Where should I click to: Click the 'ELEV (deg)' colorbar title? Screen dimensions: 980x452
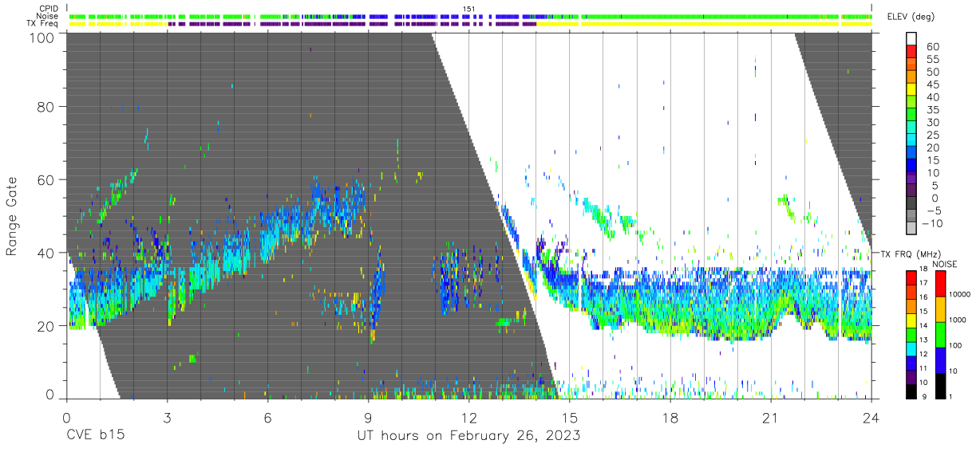(910, 17)
